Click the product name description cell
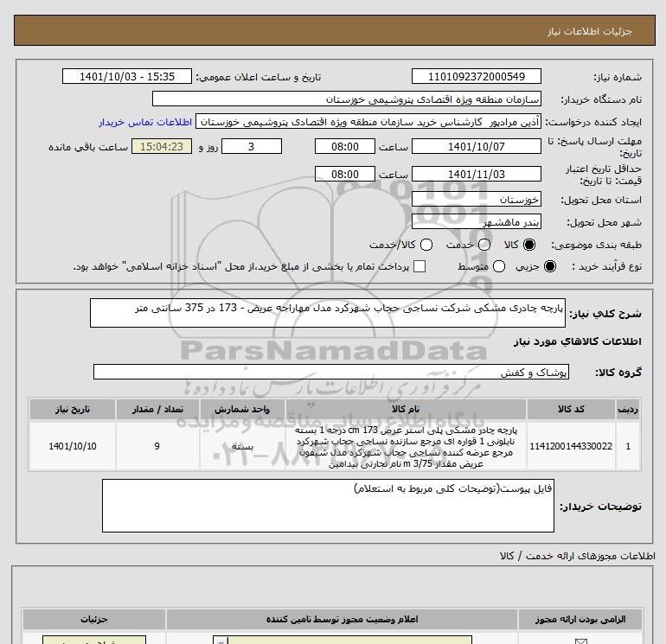The image size is (666, 644). [406, 447]
